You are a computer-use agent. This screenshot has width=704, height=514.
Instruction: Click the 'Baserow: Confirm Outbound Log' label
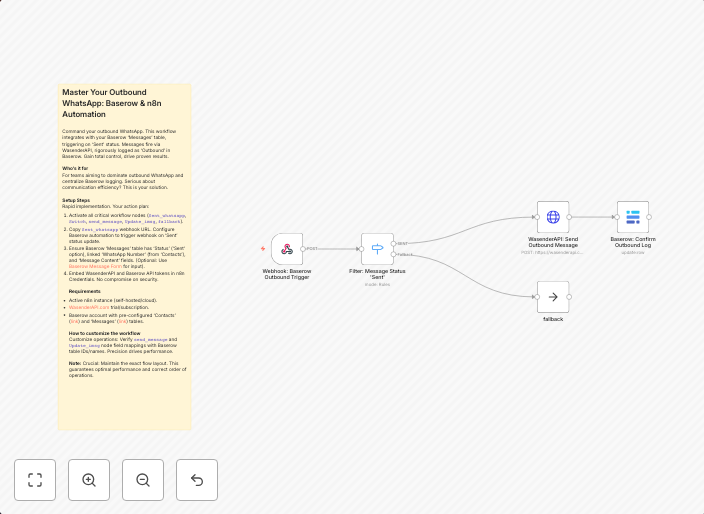click(633, 242)
